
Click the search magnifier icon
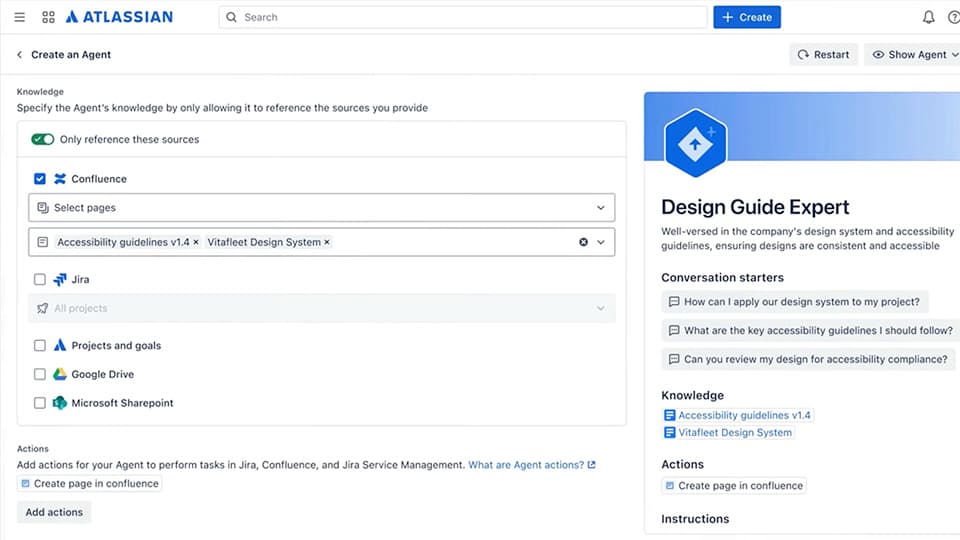(231, 17)
